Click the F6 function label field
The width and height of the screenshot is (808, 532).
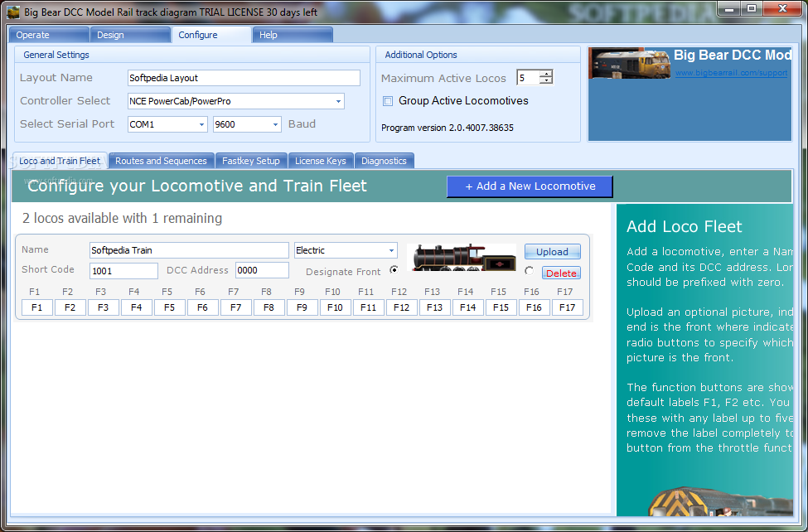point(202,307)
